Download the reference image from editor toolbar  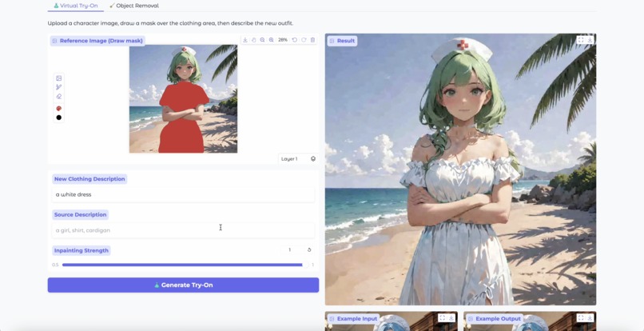click(x=245, y=40)
